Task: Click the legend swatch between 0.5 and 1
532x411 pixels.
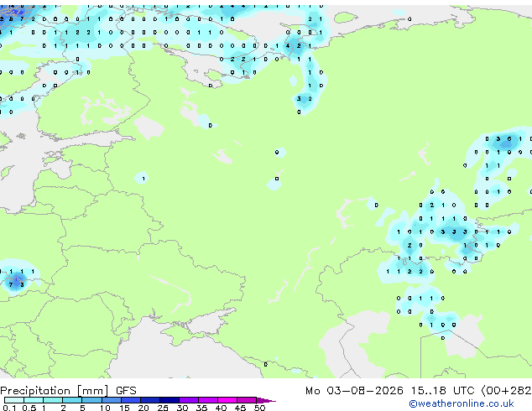Action: (x=34, y=400)
